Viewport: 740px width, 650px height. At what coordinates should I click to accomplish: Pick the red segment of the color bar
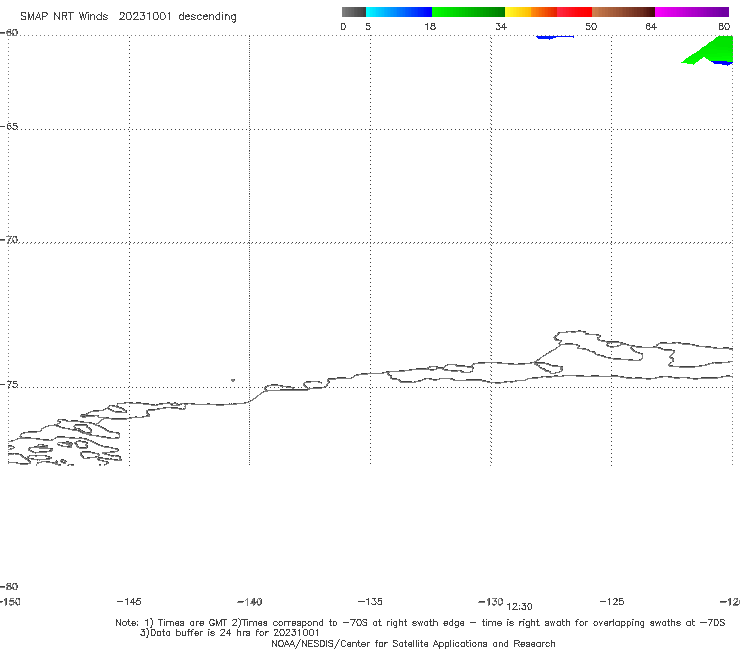coord(574,12)
